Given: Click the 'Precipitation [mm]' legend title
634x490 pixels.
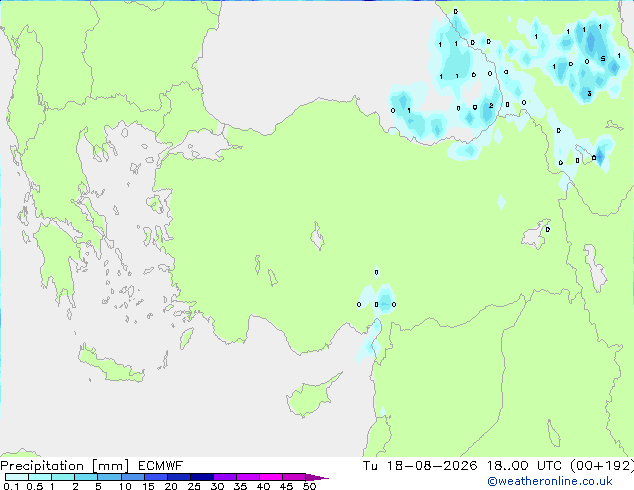Looking at the screenshot, I should [65, 466].
